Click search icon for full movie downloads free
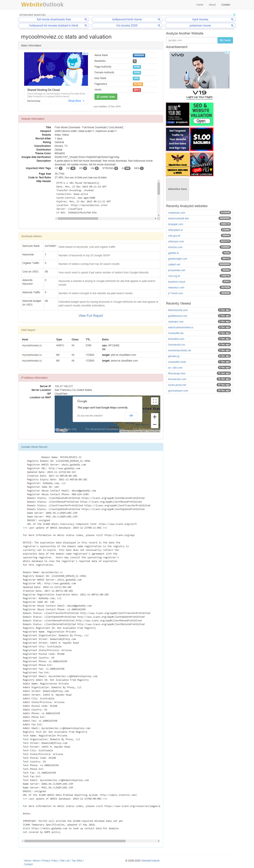 coord(86,19)
